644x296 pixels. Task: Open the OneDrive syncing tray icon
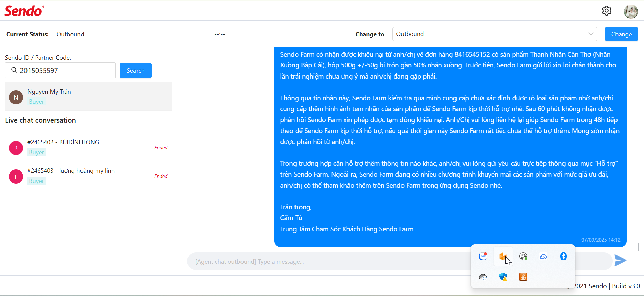(x=483, y=277)
